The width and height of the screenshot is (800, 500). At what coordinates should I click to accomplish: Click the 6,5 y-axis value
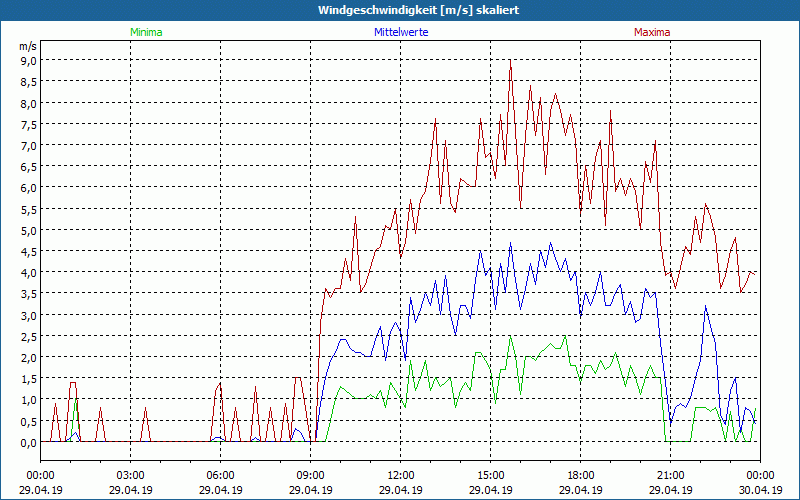pos(29,167)
